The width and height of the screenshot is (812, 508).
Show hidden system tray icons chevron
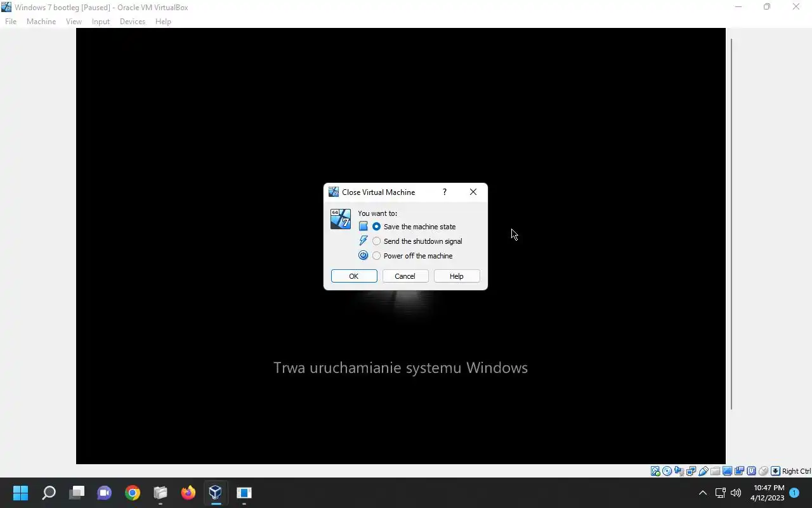[x=702, y=493]
